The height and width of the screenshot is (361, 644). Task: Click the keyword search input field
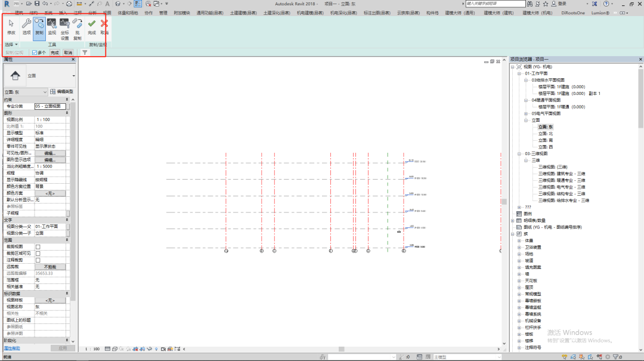[x=496, y=4]
